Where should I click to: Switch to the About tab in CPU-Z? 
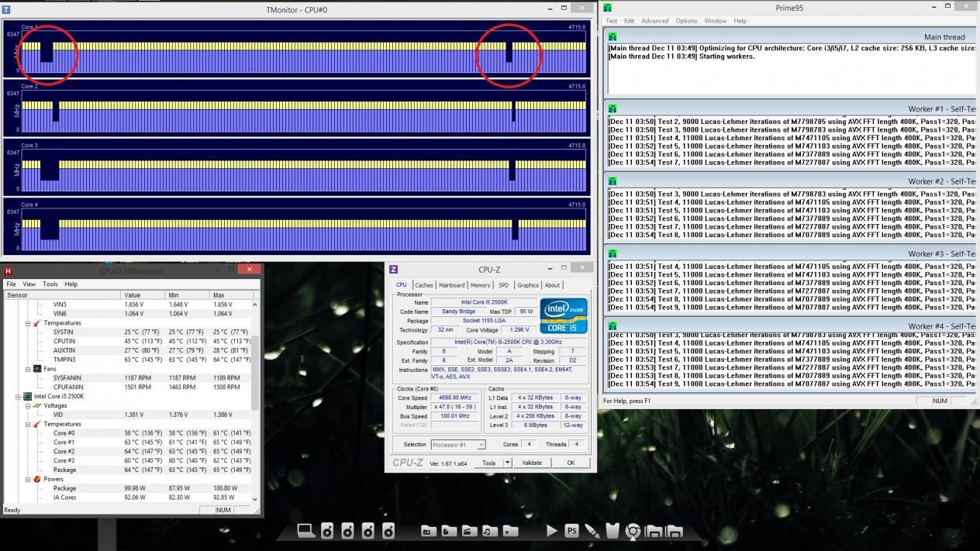pyautogui.click(x=552, y=285)
